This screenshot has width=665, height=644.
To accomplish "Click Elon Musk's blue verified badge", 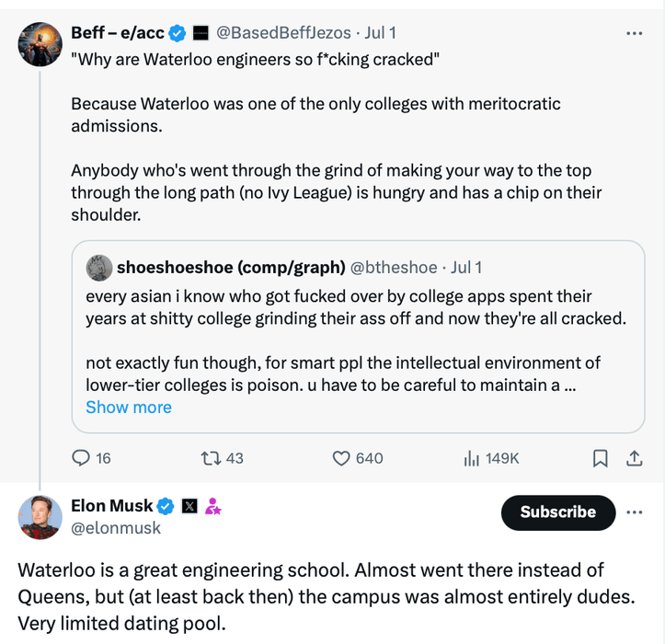I will click(x=166, y=506).
